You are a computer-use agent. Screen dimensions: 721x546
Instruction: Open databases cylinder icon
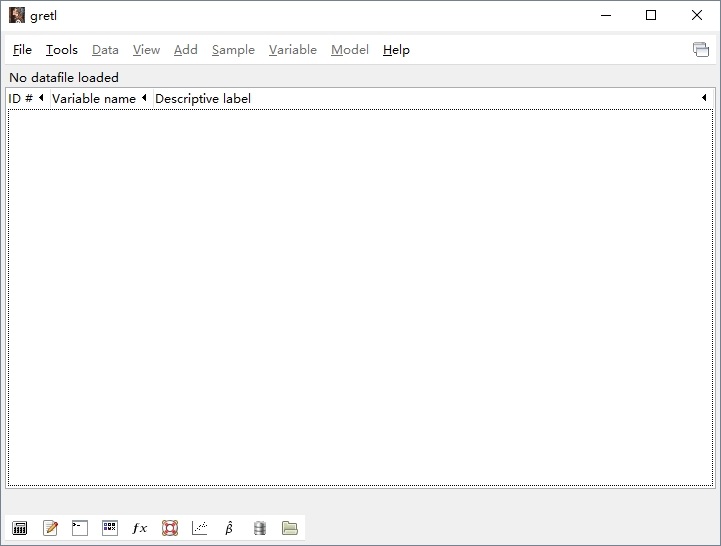260,528
